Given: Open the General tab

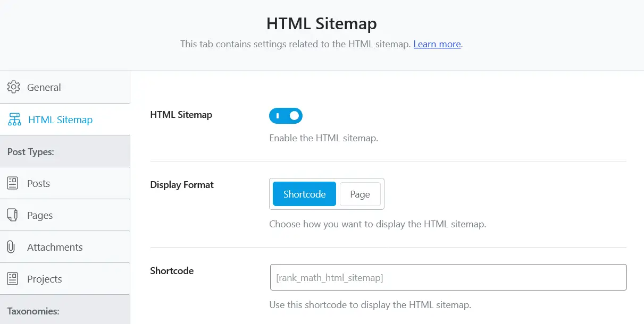Looking at the screenshot, I should pyautogui.click(x=65, y=87).
